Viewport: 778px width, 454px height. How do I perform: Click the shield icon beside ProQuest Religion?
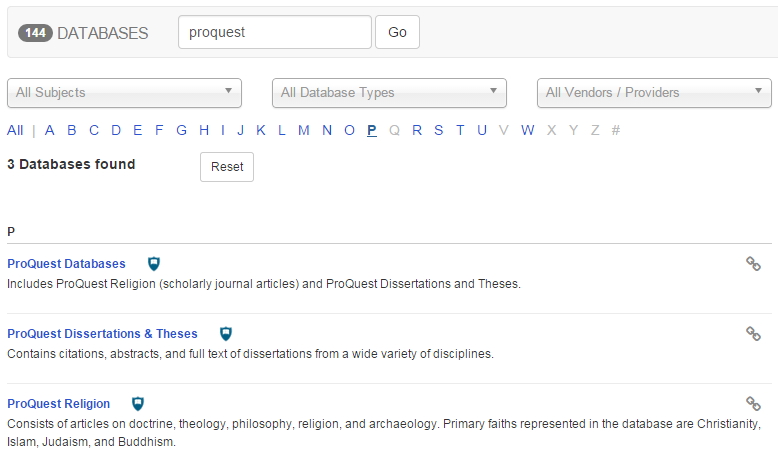(138, 403)
